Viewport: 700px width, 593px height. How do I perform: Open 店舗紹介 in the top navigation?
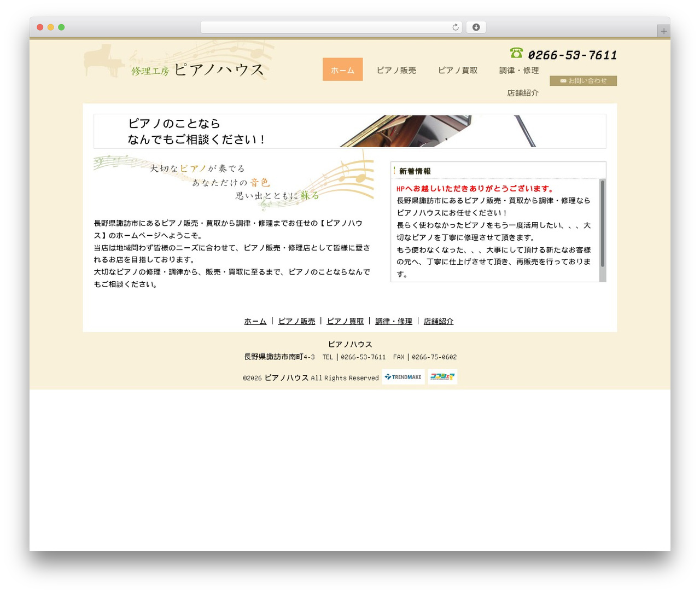523,93
